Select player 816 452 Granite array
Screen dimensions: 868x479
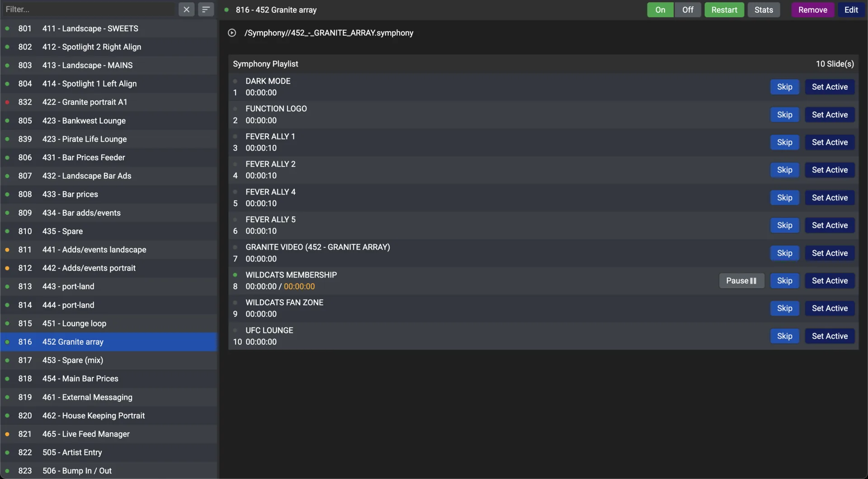pos(109,342)
